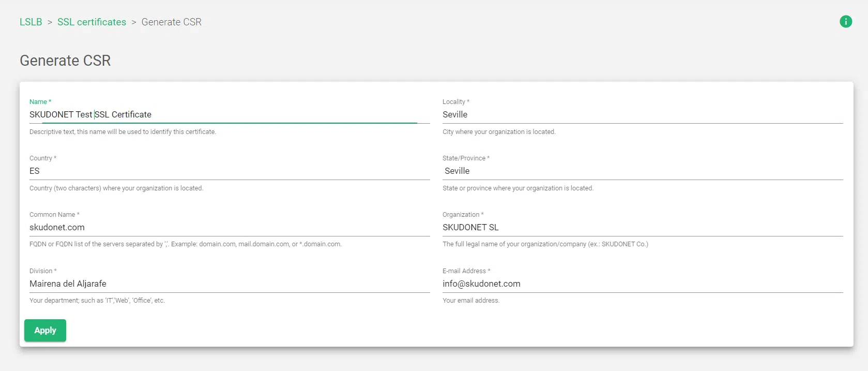Click the 'Organization *' label
868x371 pixels.
point(463,215)
